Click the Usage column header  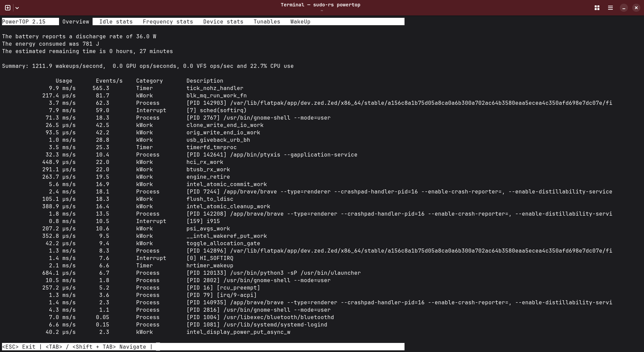coord(64,81)
